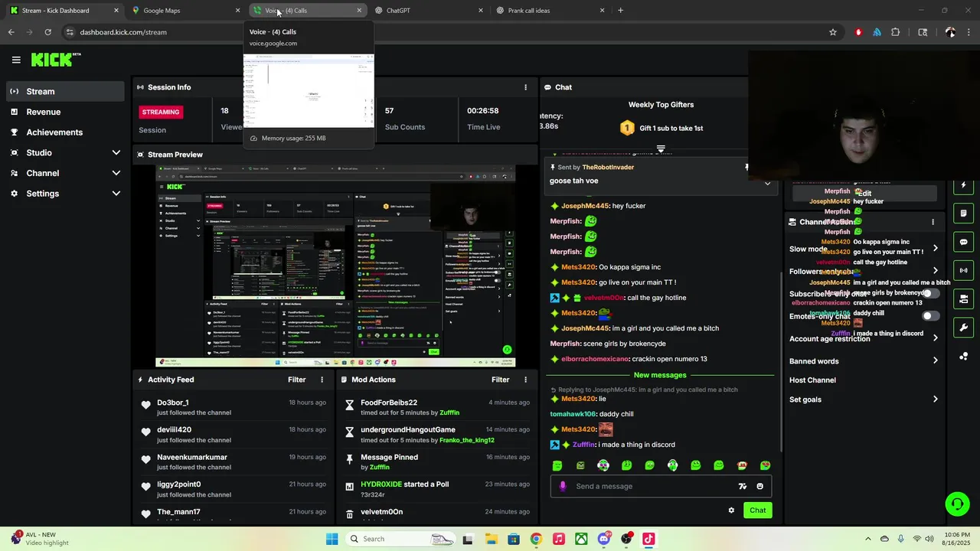Image resolution: width=980 pixels, height=551 pixels.
Task: Click the Send a message field
Action: [x=661, y=486]
